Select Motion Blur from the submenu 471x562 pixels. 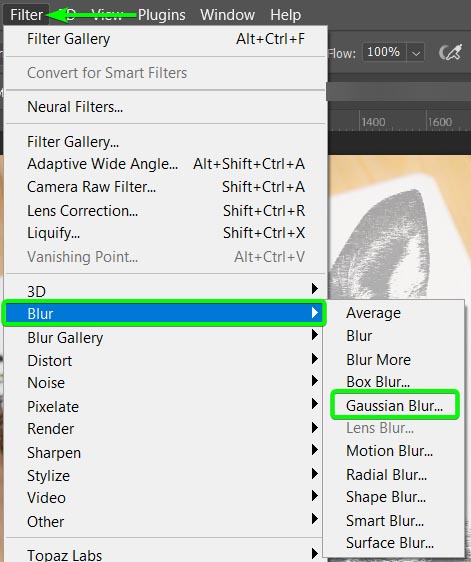pos(389,451)
